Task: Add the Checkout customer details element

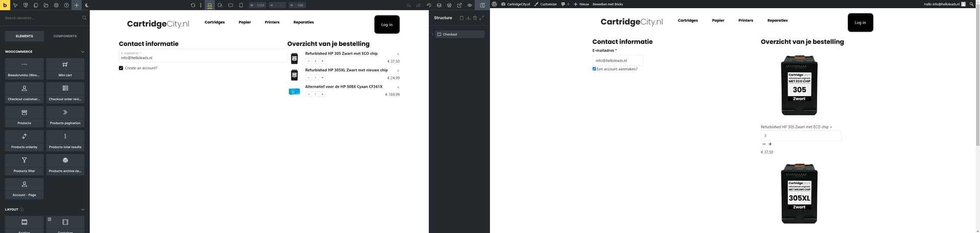Action: [x=24, y=92]
